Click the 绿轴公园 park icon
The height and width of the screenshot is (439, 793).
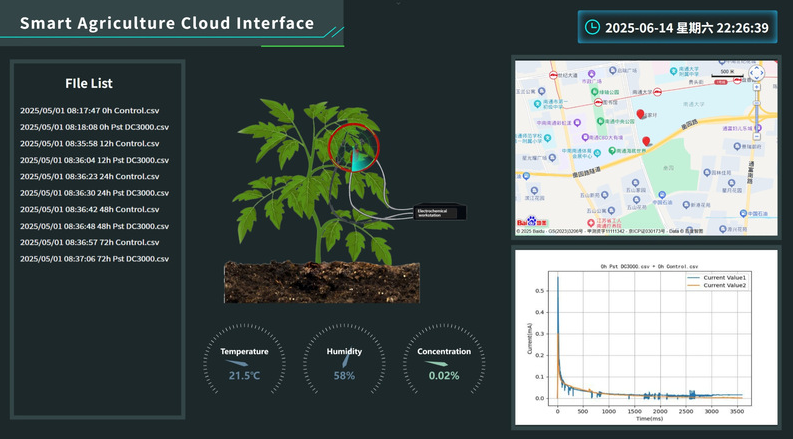(x=595, y=92)
